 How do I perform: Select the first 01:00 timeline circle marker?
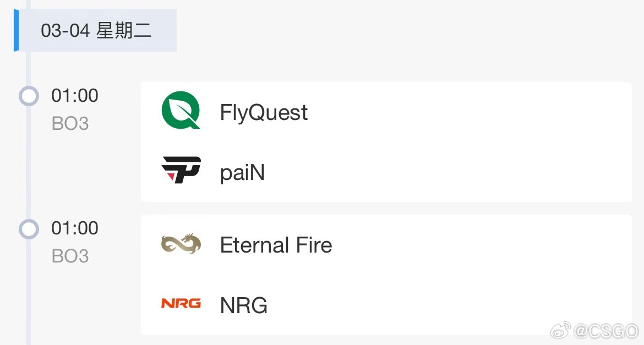pyautogui.click(x=29, y=96)
